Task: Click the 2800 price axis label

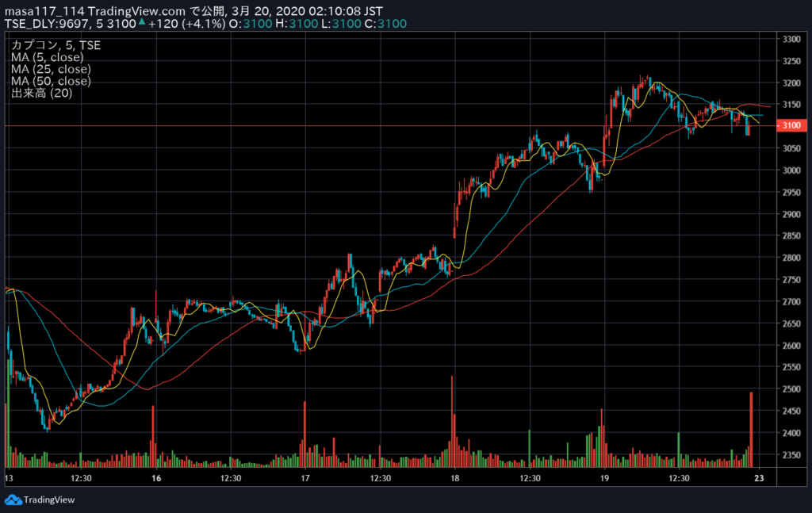Action: 791,258
